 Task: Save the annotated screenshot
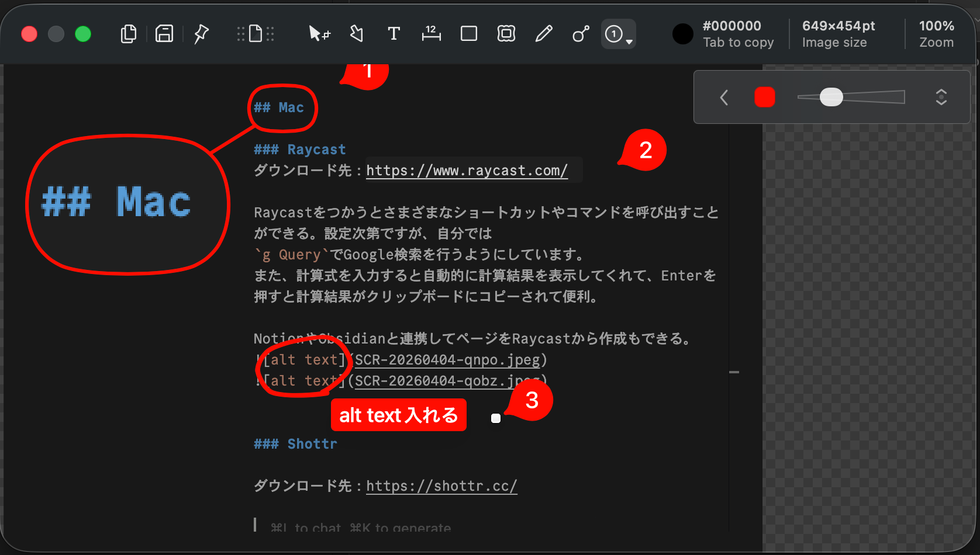(x=164, y=33)
